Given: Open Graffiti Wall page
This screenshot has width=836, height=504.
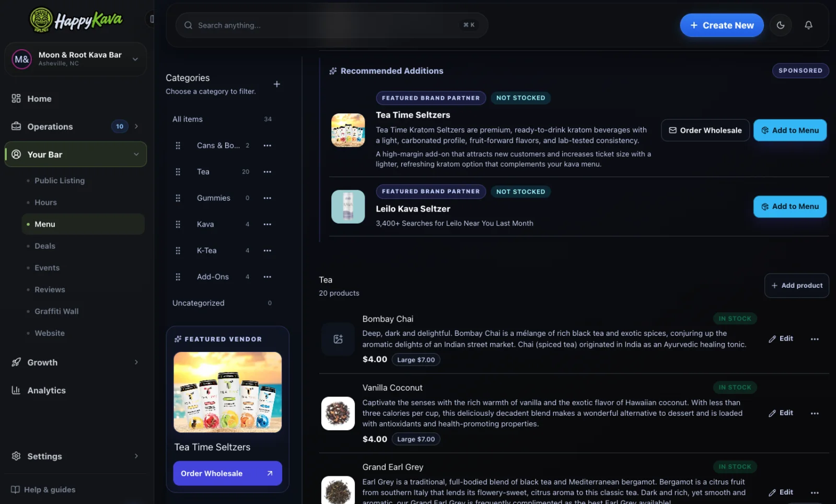Looking at the screenshot, I should (x=56, y=311).
